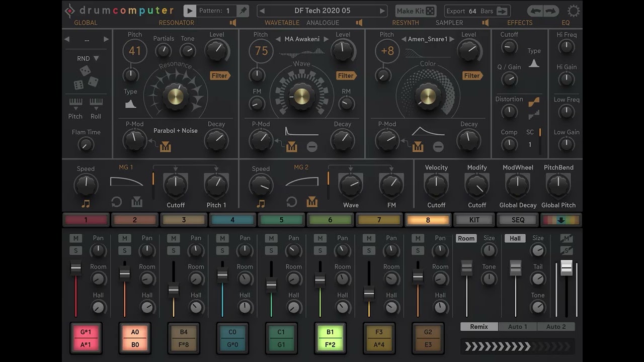Go to previous preset before DF Tech 2020 05
Screen dimensions: 644x362
262,11
